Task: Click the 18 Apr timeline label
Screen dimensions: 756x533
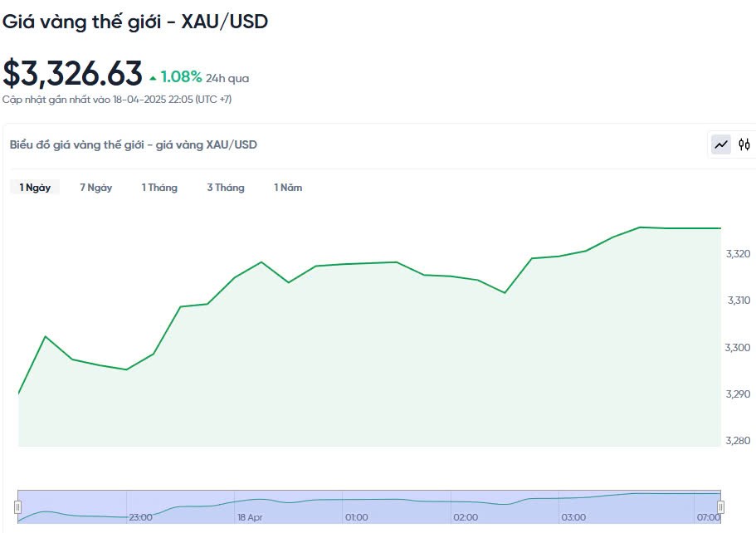Action: [x=250, y=517]
